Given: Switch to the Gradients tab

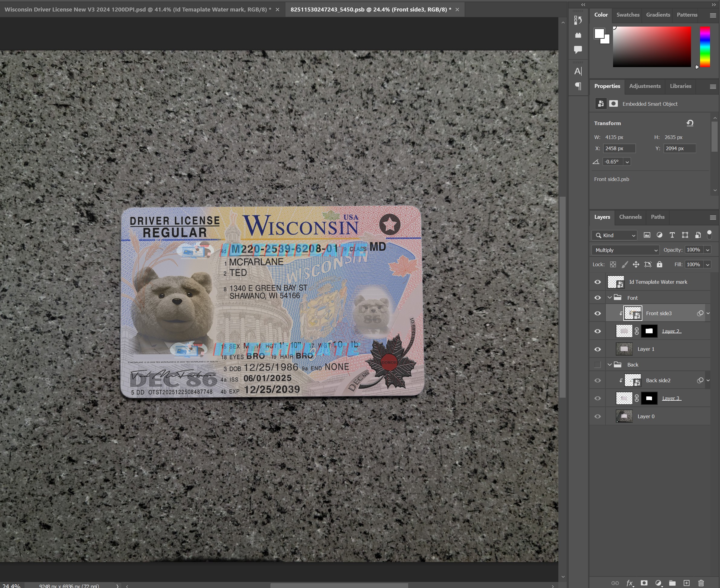Looking at the screenshot, I should point(658,15).
